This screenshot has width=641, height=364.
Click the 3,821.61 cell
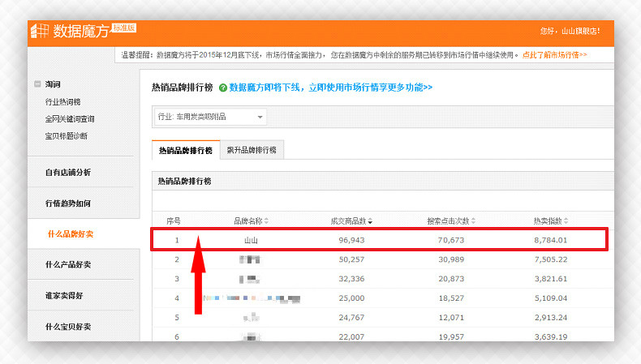(x=551, y=279)
